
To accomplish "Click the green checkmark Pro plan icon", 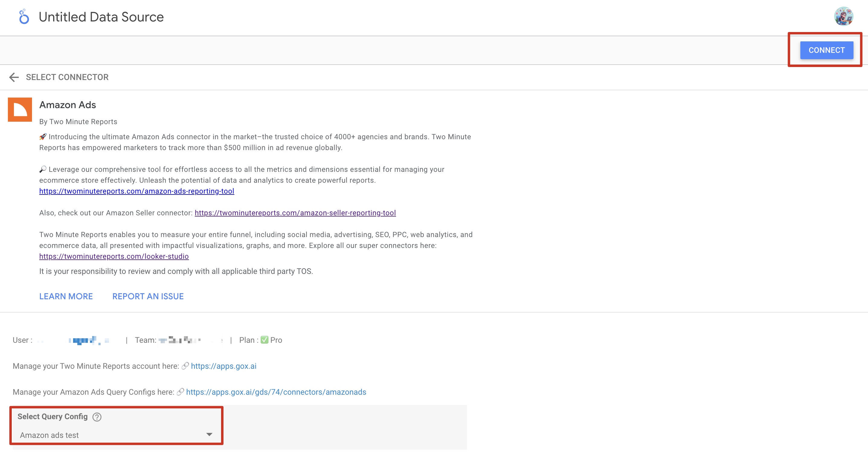I will pyautogui.click(x=265, y=340).
